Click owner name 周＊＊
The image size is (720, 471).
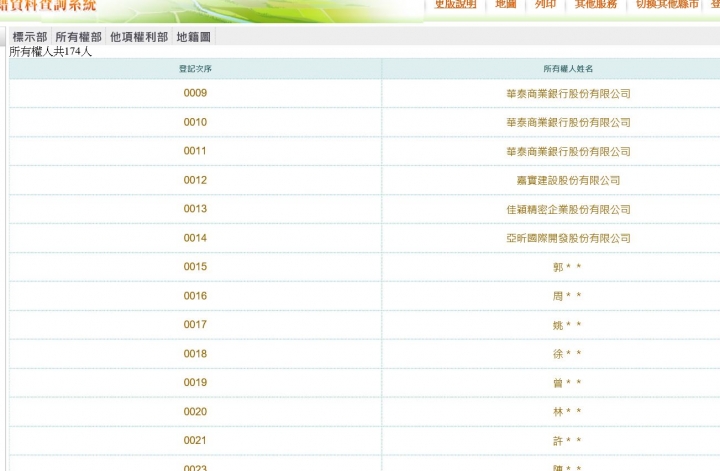(567, 296)
